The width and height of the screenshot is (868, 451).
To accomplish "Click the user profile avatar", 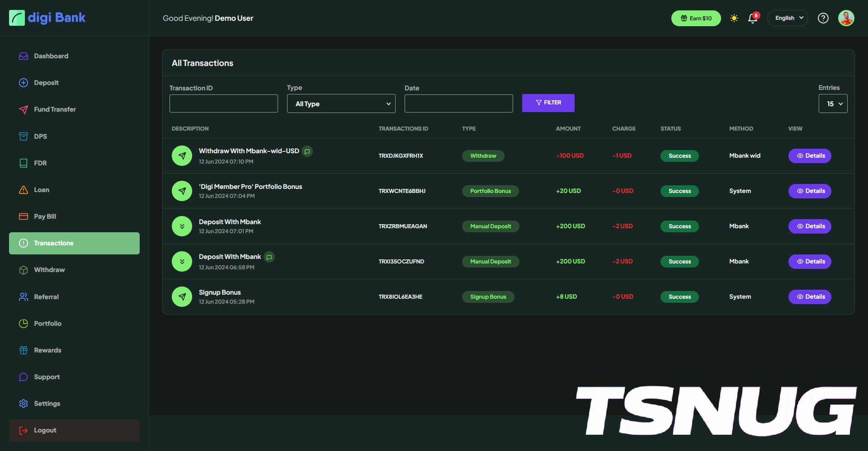I will [846, 18].
